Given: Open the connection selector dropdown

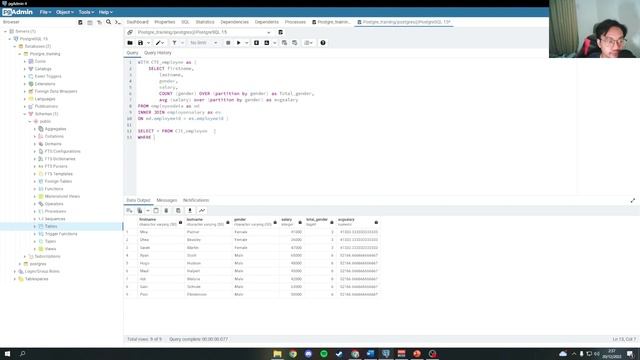Looking at the screenshot, I should (x=204, y=32).
